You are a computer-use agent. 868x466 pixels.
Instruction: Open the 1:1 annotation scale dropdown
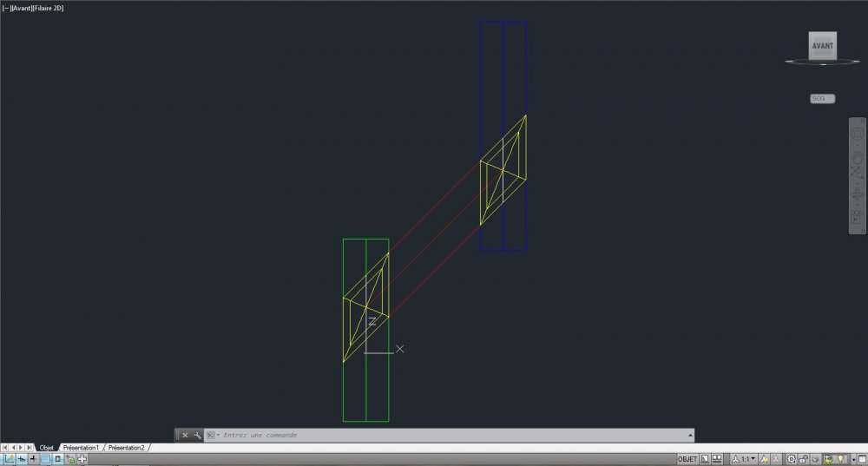[x=745, y=459]
